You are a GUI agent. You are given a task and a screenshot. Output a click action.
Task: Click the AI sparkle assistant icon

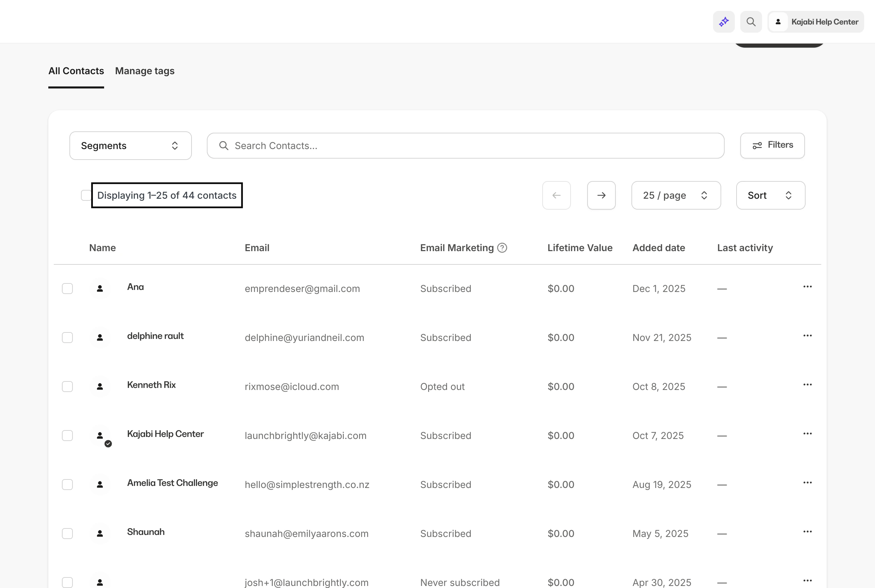[x=724, y=22]
